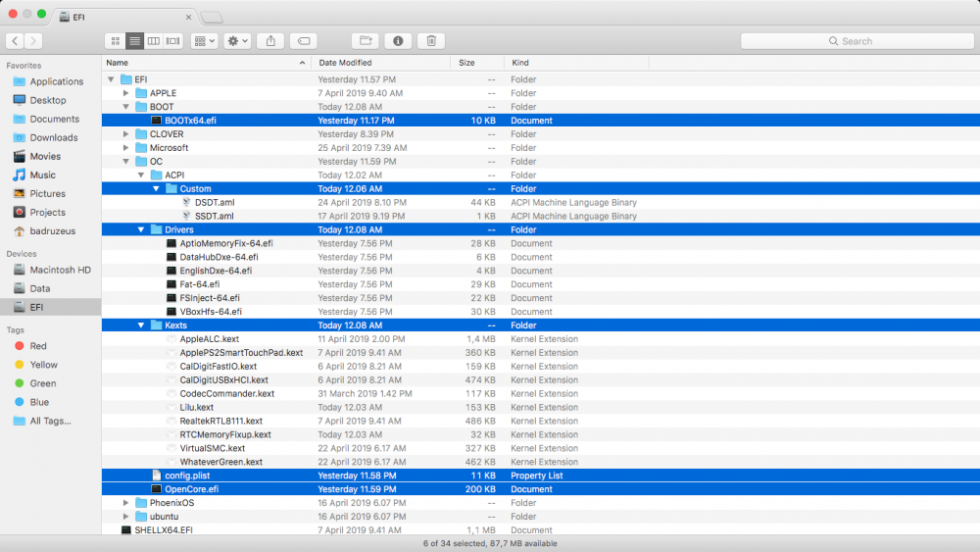Screen dimensions: 980x552
Task: Click the Share toolbar button
Action: pos(270,41)
